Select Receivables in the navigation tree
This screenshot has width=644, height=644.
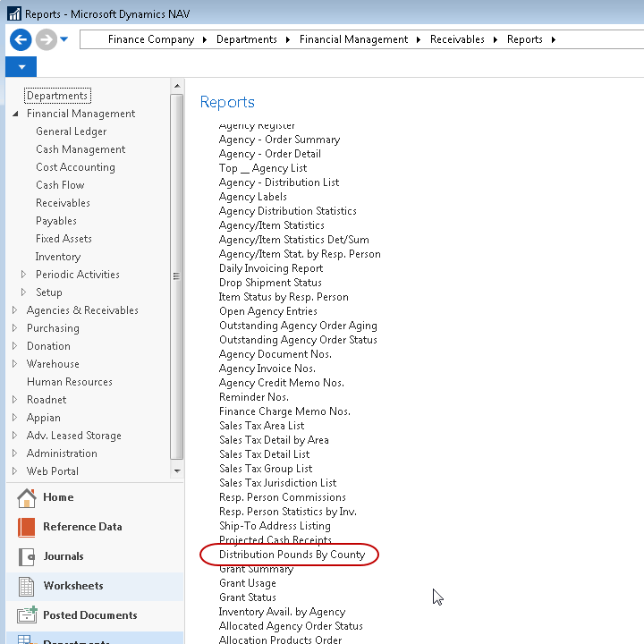pyautogui.click(x=63, y=203)
